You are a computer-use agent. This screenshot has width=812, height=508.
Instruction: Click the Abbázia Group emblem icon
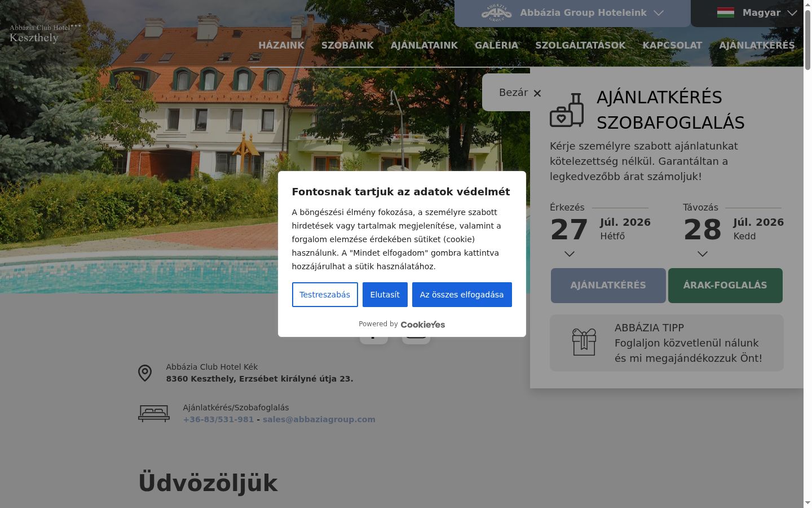click(x=496, y=13)
